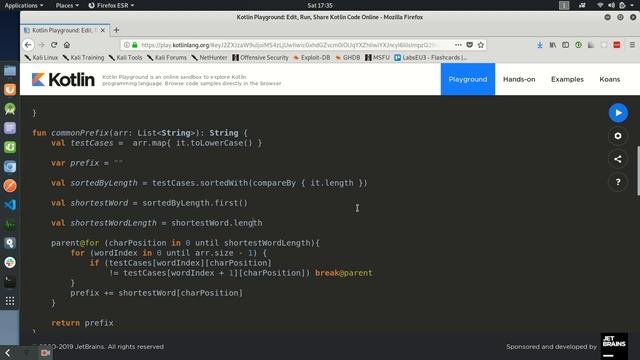Reload the page
Viewport: 640px width, 360px height.
(x=54, y=45)
